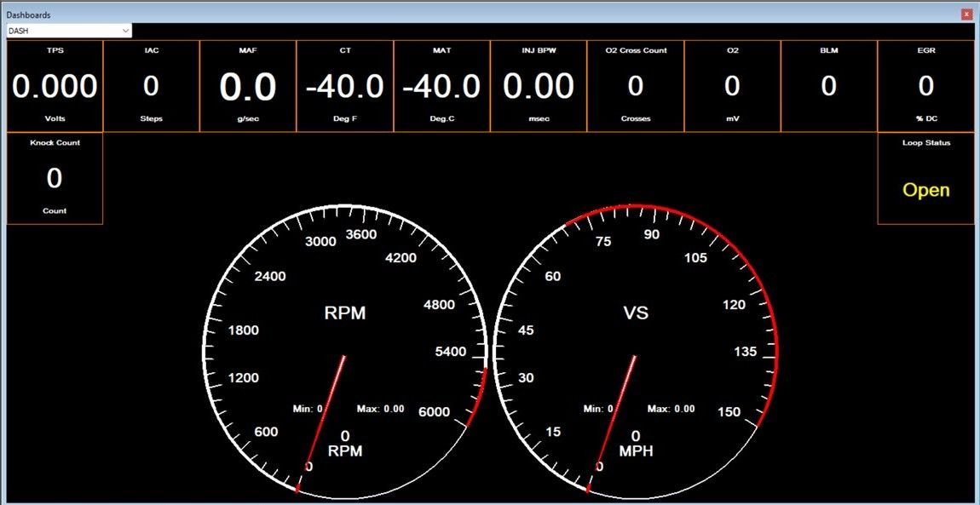Close the Dashboards window
This screenshot has width=980, height=505.
click(x=966, y=14)
